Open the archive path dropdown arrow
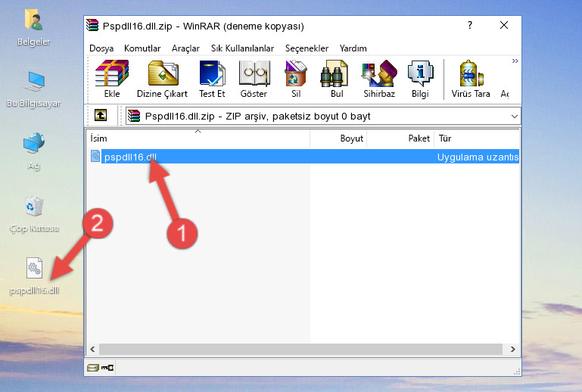The width and height of the screenshot is (582, 392). click(514, 117)
